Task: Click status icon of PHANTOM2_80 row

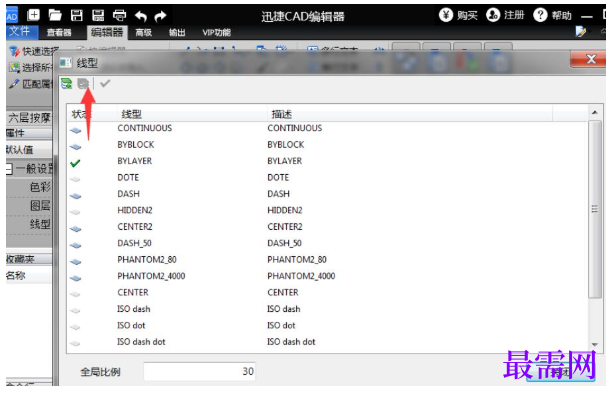Action: [x=76, y=262]
